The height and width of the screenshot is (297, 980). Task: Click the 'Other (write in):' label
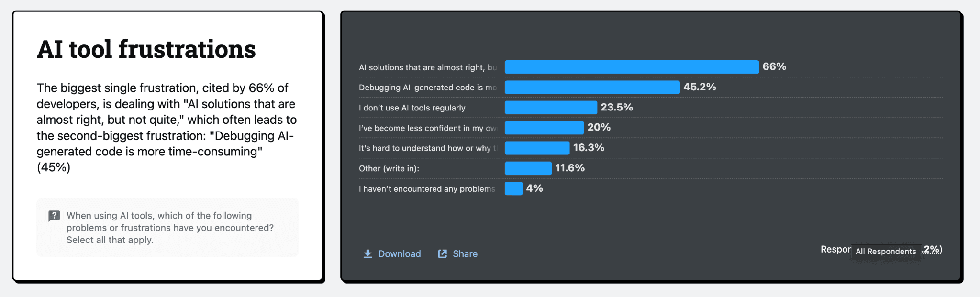[389, 168]
